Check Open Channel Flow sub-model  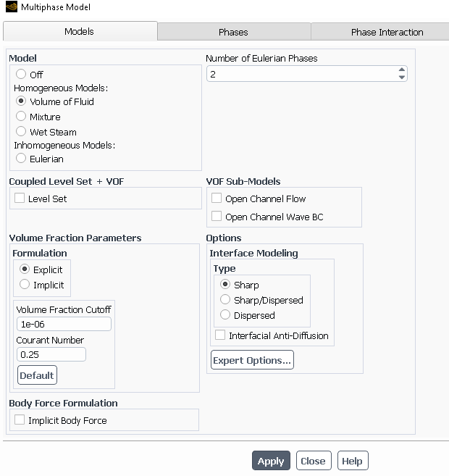coord(217,199)
